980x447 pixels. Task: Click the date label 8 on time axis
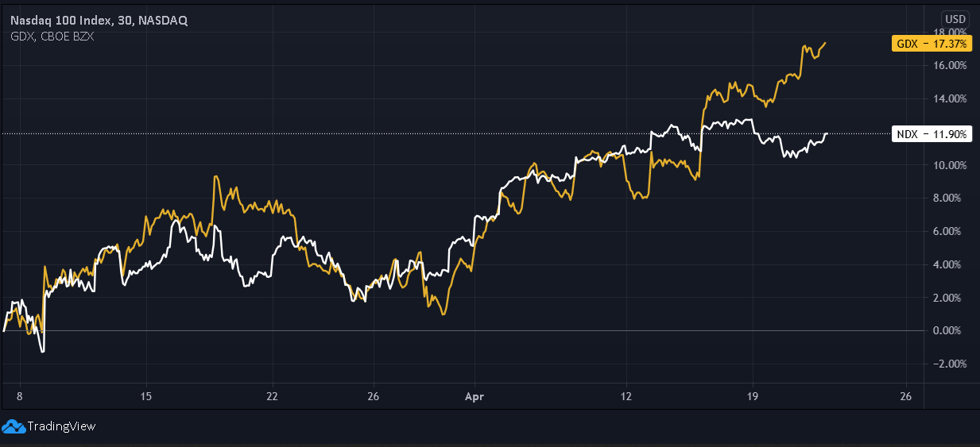click(x=20, y=395)
